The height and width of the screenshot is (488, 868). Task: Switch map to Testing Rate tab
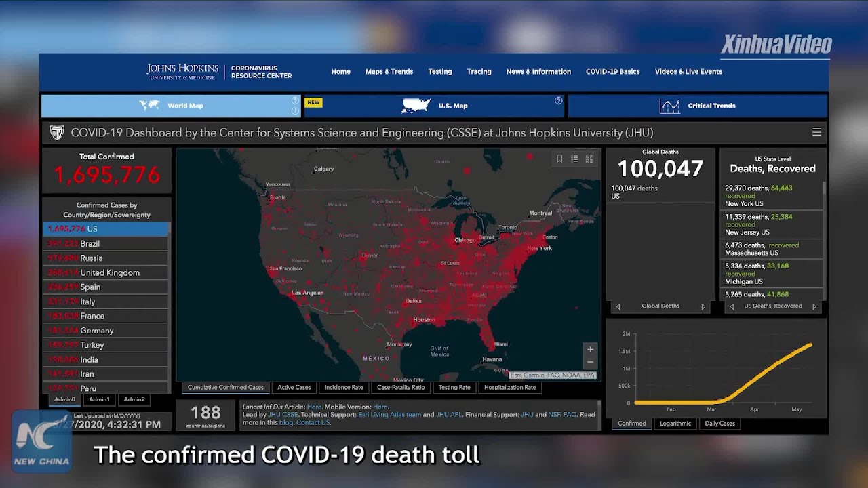click(x=454, y=388)
